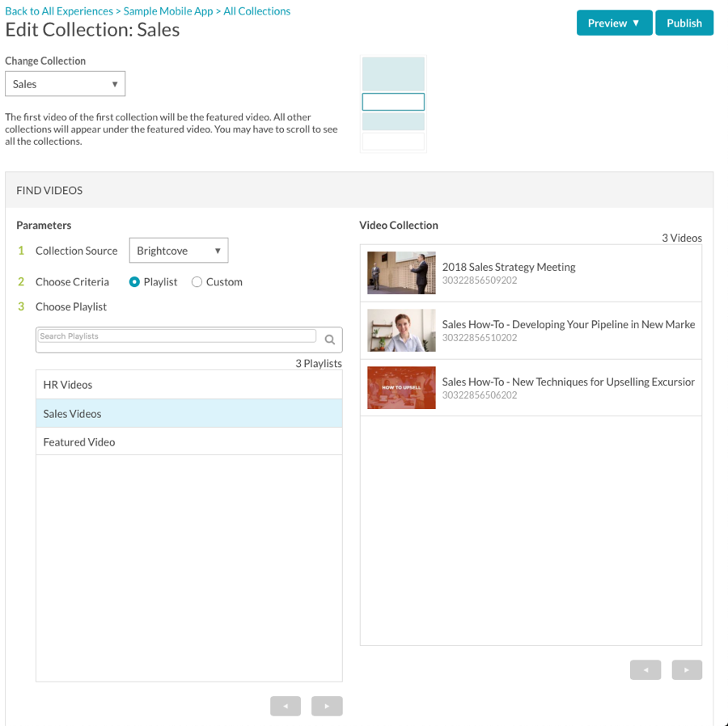The image size is (728, 726).
Task: Click the Search Playlists input field
Action: pos(177,336)
